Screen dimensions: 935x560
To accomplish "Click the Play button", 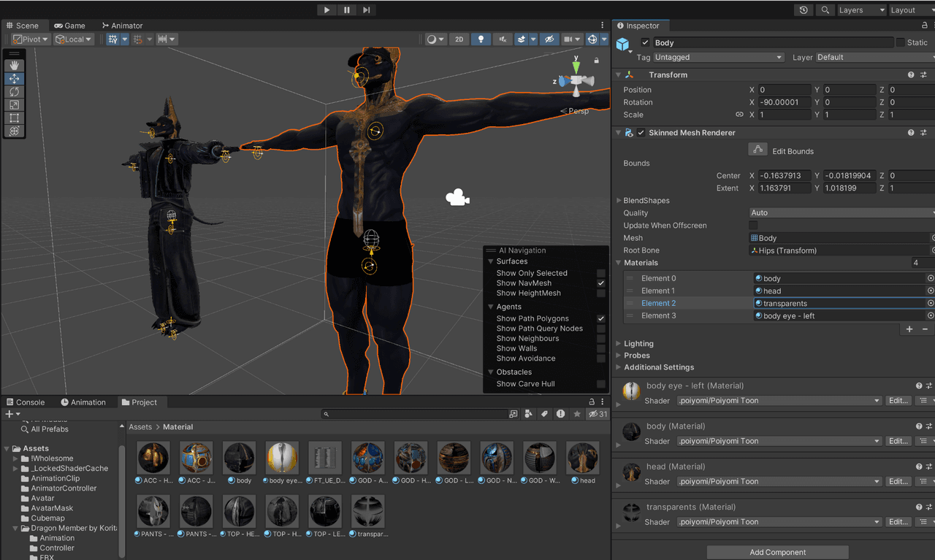I will pyautogui.click(x=327, y=10).
